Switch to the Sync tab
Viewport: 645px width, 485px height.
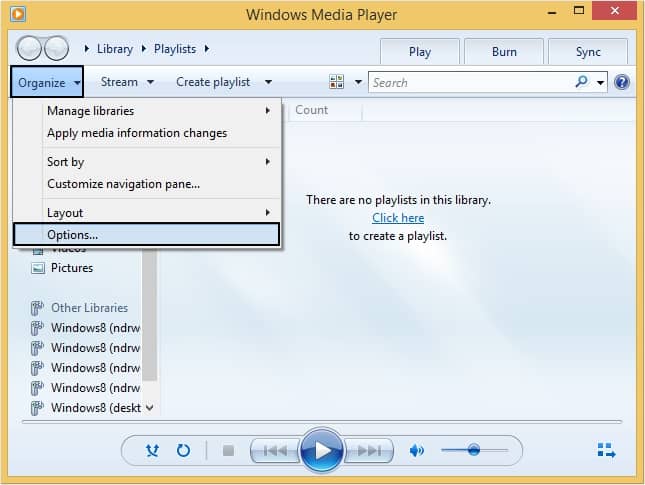pyautogui.click(x=588, y=52)
